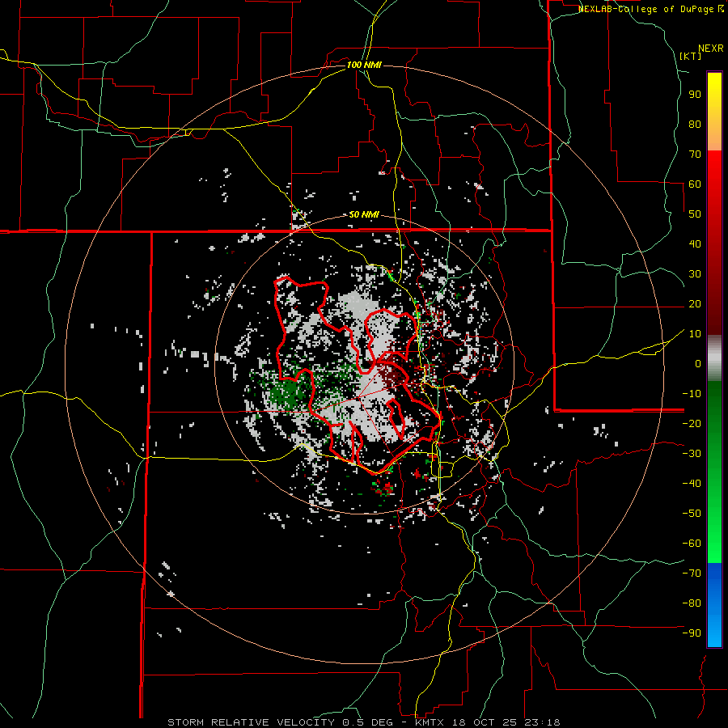728x728 pixels.
Task: Click the 100 NMI range ring label
Action: click(364, 65)
